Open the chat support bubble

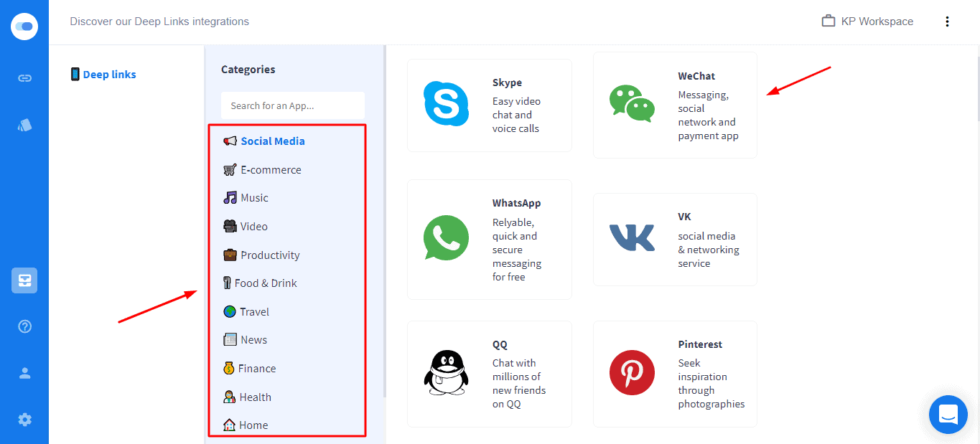pyautogui.click(x=948, y=414)
